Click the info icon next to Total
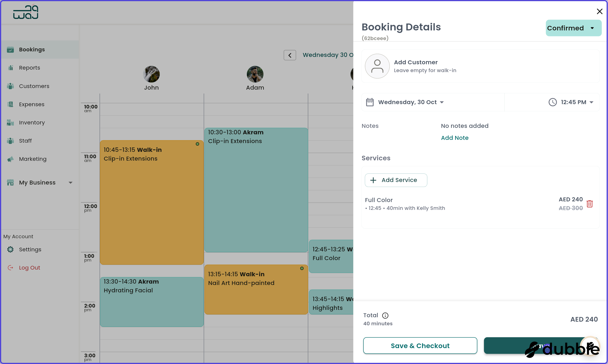 [385, 315]
